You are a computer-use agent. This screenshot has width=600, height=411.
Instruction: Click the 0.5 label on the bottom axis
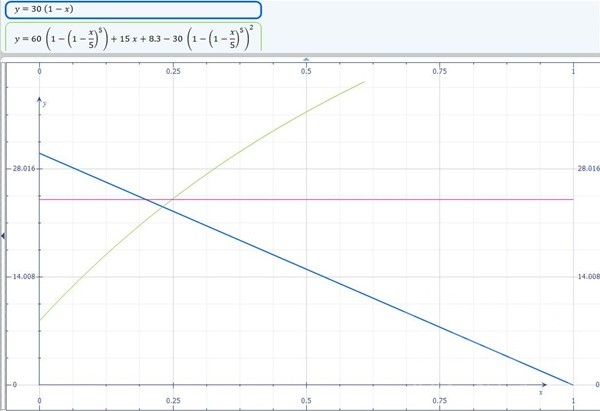[306, 401]
